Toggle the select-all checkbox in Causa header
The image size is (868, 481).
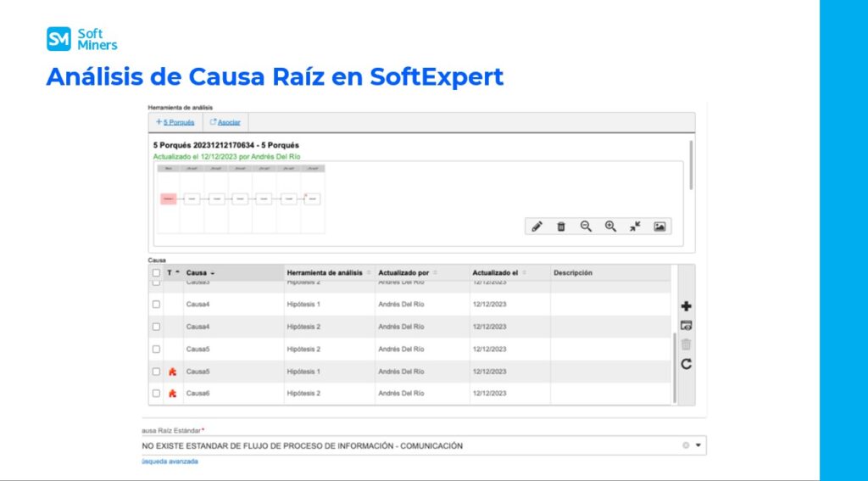point(156,273)
